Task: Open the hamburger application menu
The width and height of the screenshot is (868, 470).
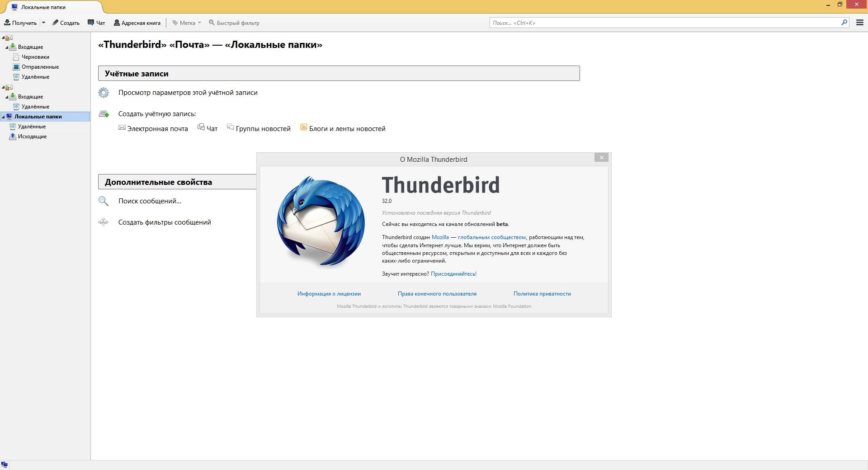Action: (860, 23)
